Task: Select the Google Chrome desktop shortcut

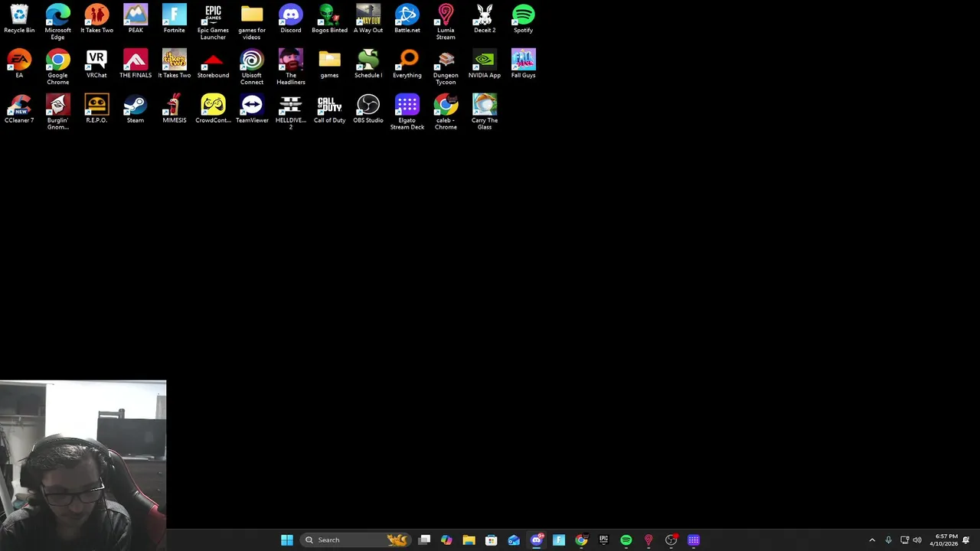Action: [57, 67]
